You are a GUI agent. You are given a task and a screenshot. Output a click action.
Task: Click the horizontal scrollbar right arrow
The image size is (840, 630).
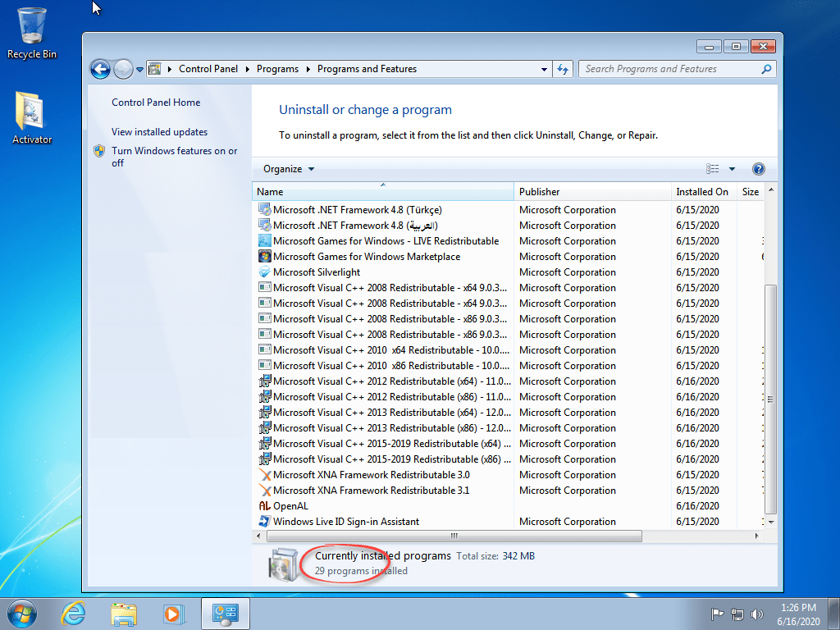coord(756,536)
